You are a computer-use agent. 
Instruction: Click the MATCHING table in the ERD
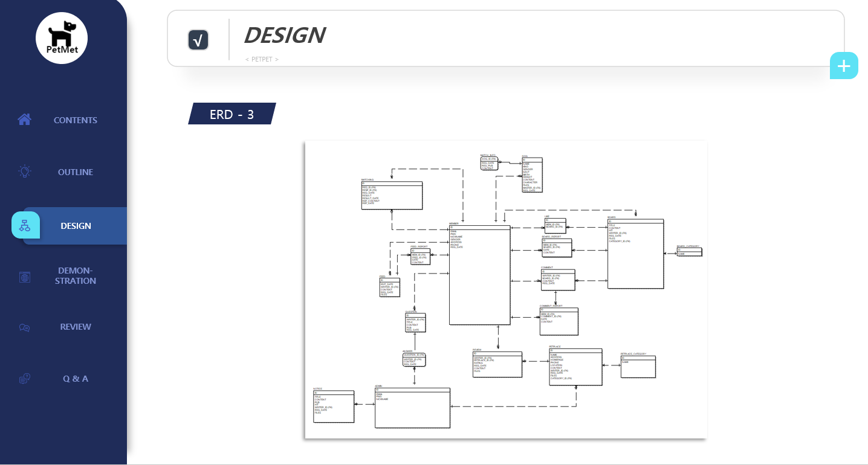pos(392,195)
